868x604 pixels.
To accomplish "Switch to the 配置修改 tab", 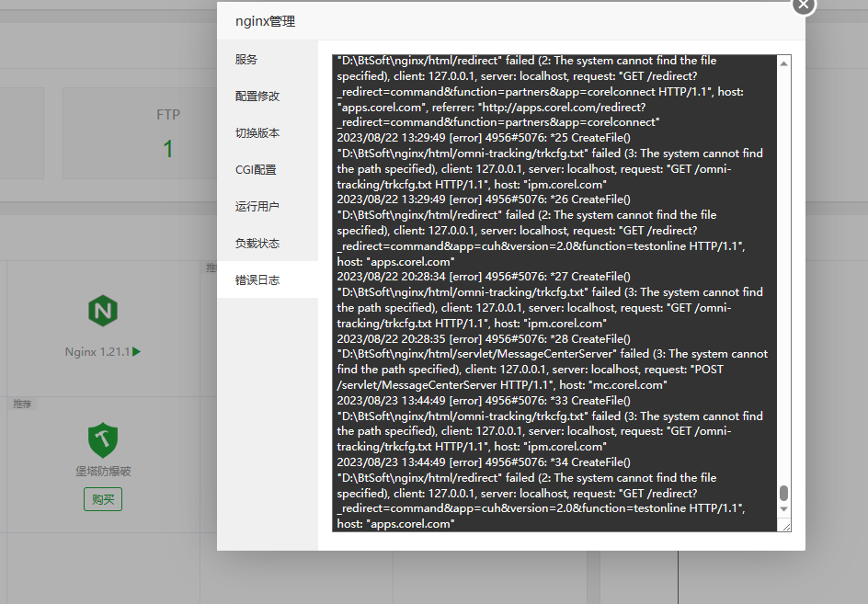I will (x=268, y=96).
